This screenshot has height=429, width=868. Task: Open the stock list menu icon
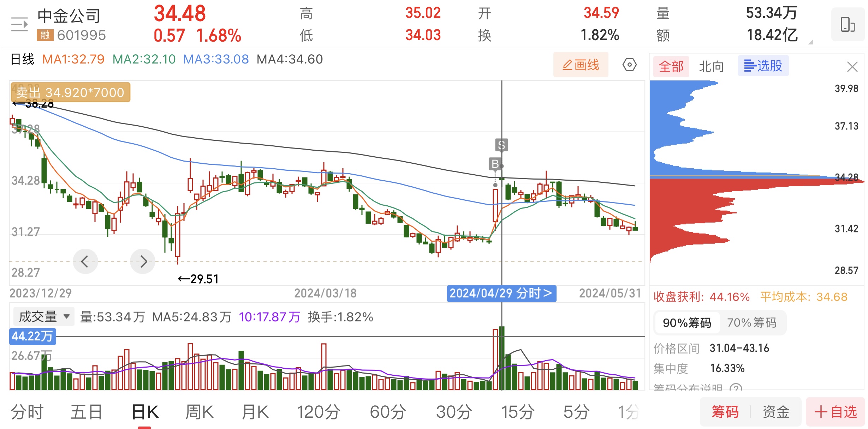click(x=19, y=24)
